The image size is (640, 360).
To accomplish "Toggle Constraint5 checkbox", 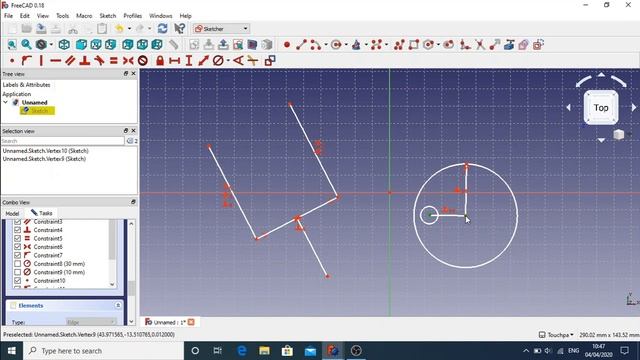I will coord(18,238).
